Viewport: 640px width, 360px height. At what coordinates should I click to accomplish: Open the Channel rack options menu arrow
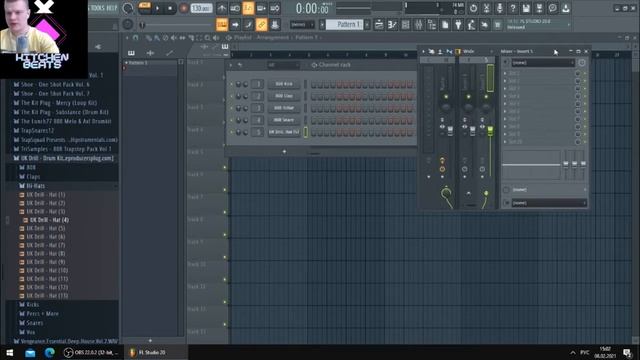231,65
